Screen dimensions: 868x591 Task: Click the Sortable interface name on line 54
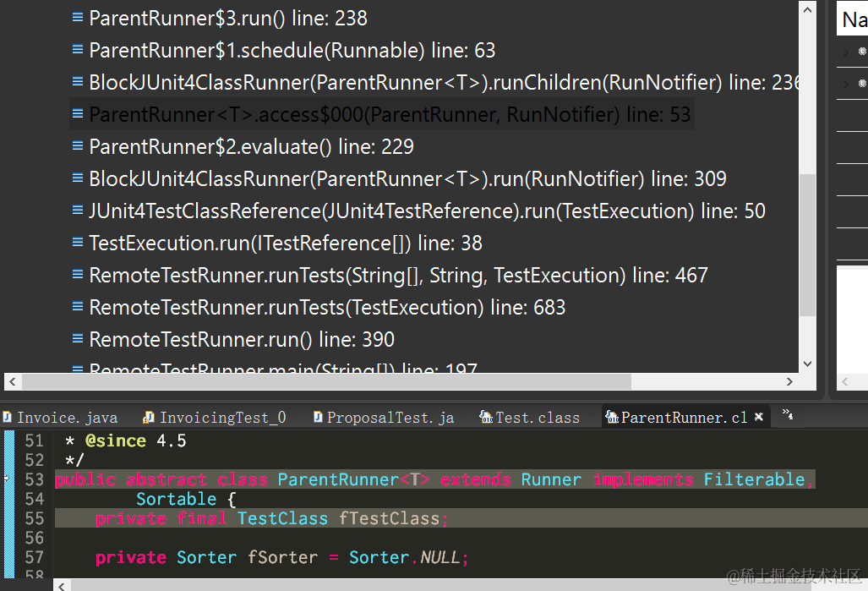177,500
